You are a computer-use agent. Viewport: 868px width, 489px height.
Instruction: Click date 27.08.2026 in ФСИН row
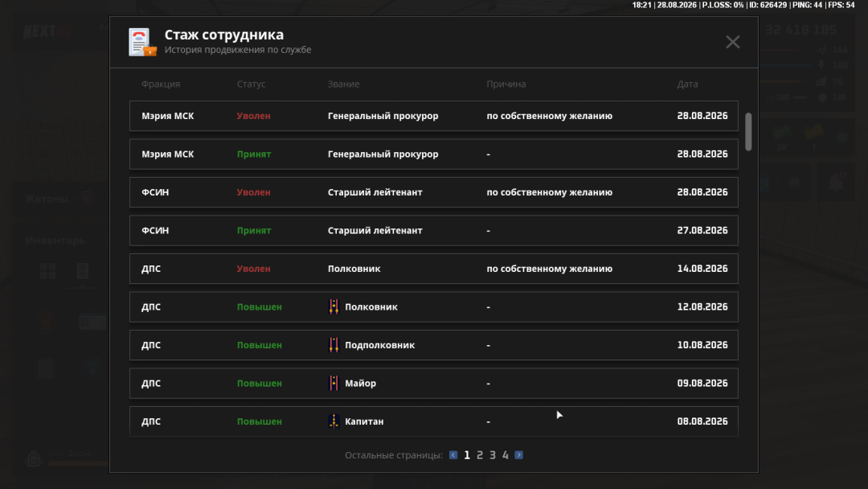pos(702,230)
